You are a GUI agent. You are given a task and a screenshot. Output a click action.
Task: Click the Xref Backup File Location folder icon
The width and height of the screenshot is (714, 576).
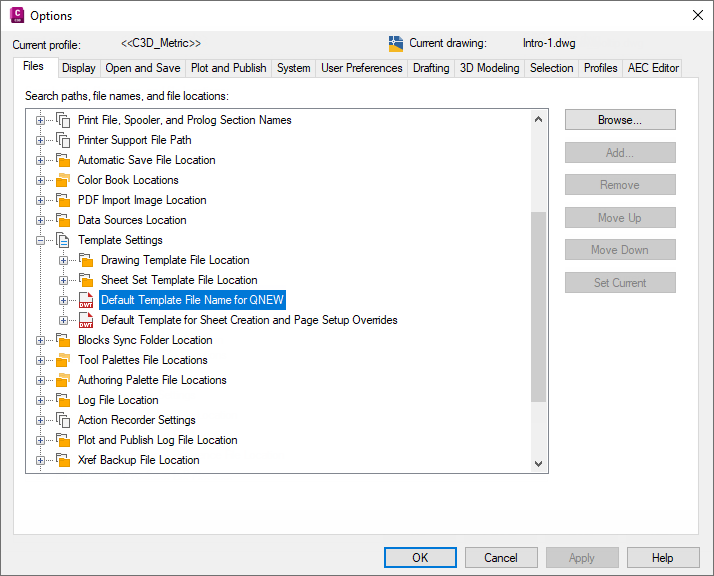point(63,460)
